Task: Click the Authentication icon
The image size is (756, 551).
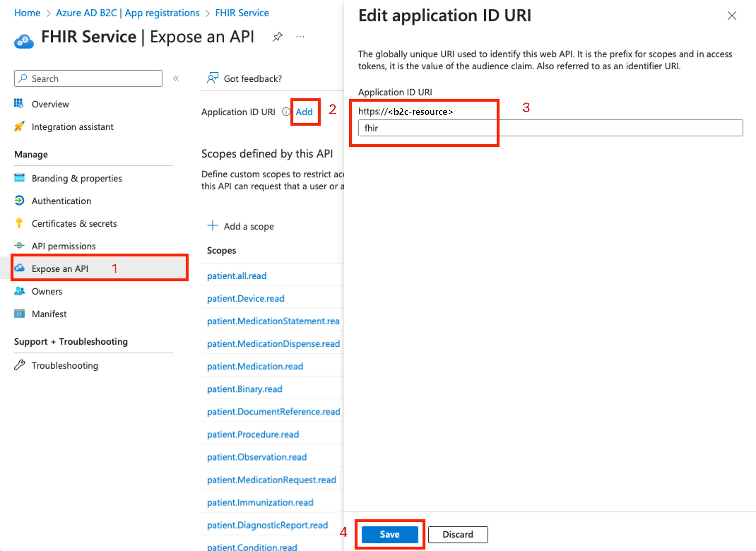Action: (x=19, y=201)
